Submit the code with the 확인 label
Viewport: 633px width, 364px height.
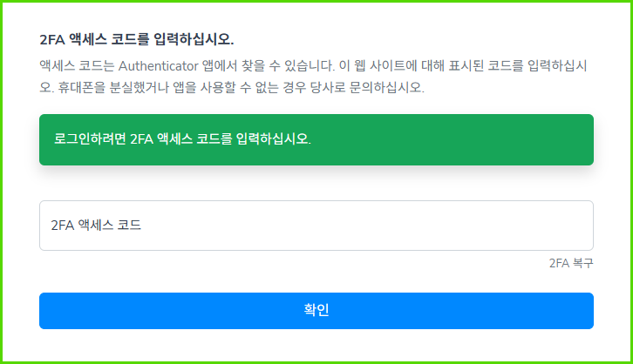(x=316, y=310)
